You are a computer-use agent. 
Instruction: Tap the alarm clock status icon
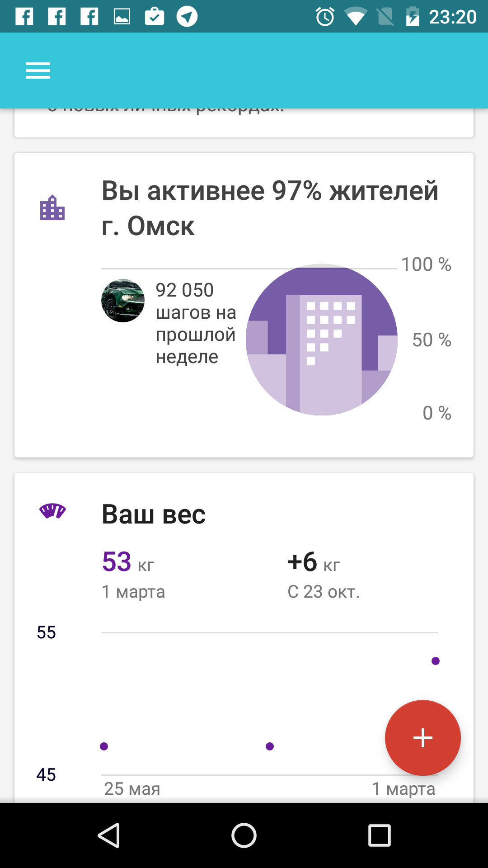(x=325, y=17)
